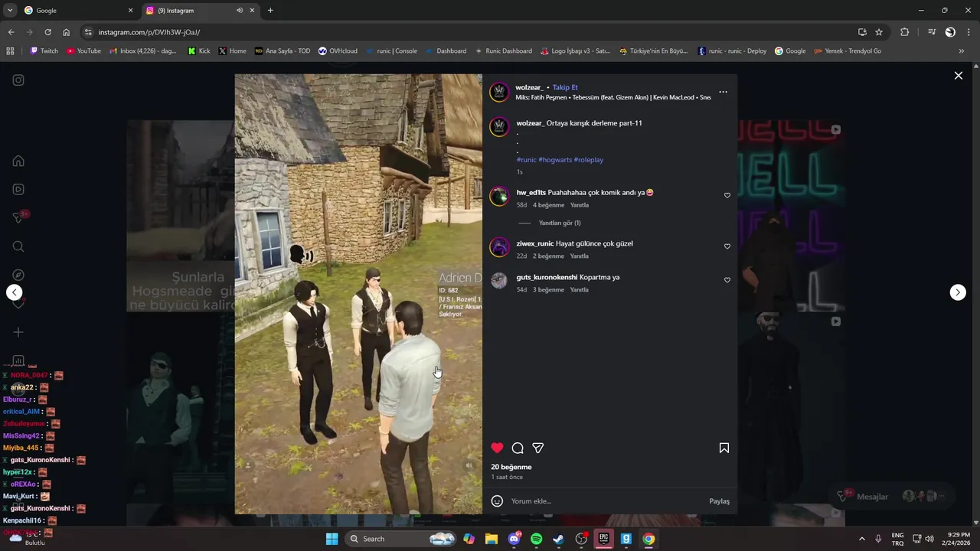Reply to guts_kuronokenshi's comment via Yanıtla

click(580, 289)
